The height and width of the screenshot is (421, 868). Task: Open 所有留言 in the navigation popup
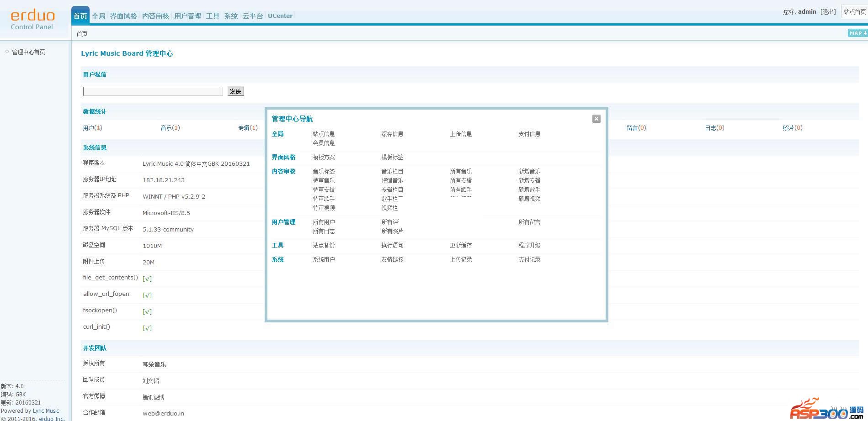(529, 222)
